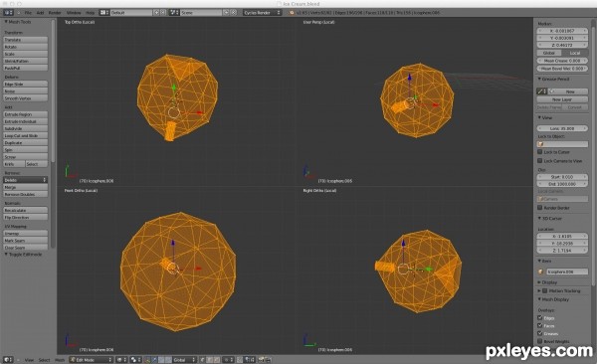Image resolution: width=597 pixels, height=364 pixels.
Task: Click the Clip End value field
Action: click(x=562, y=184)
